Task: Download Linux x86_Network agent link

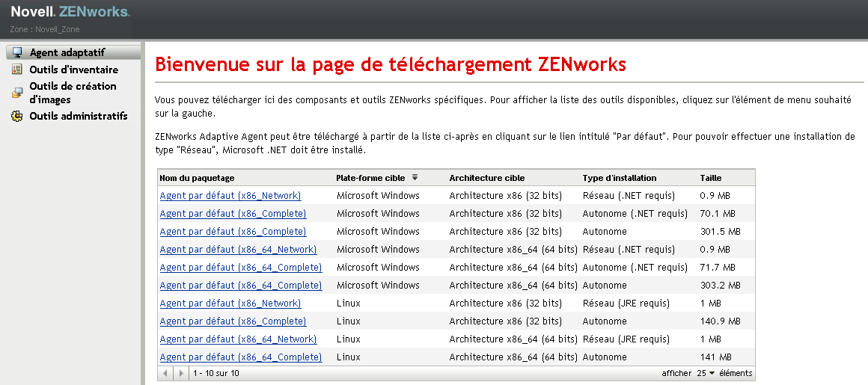Action: coord(230,304)
